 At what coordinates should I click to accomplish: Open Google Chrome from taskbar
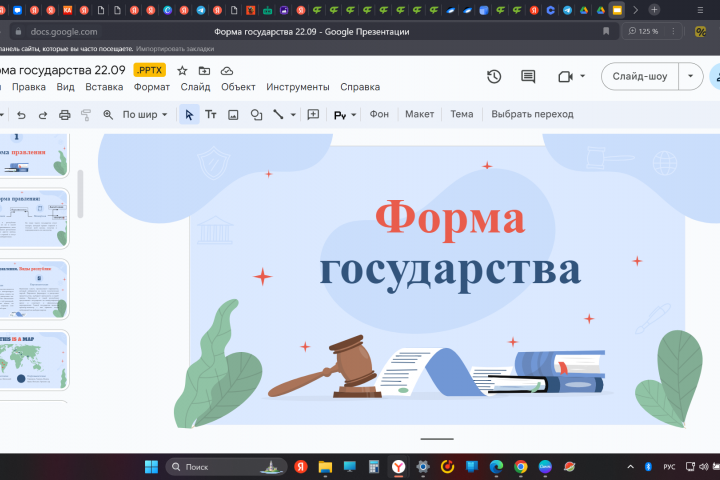click(x=520, y=467)
